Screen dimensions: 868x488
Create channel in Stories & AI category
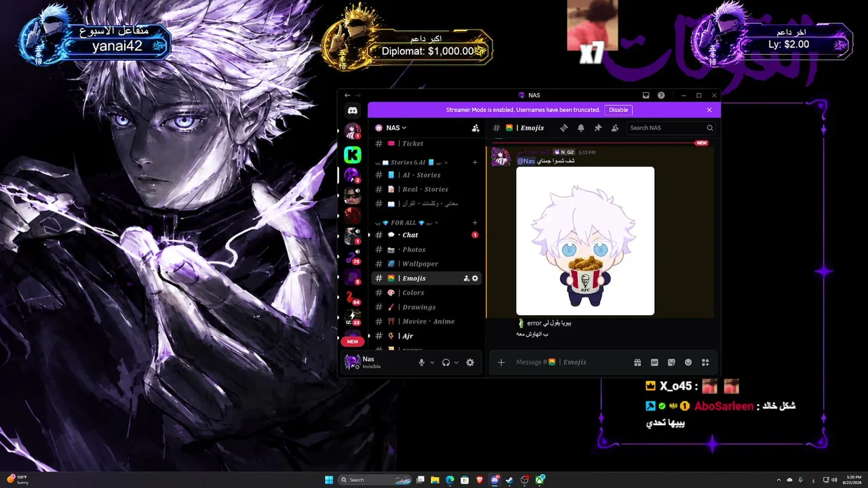coord(475,163)
